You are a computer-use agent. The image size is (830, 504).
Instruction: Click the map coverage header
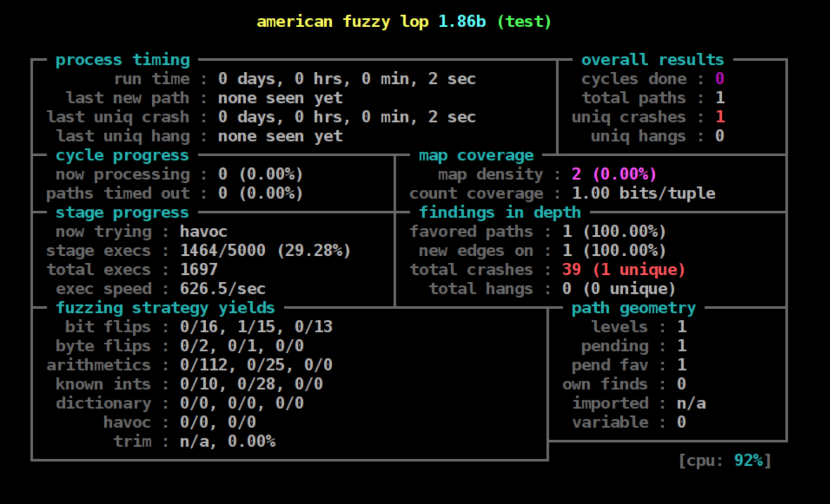[476, 155]
